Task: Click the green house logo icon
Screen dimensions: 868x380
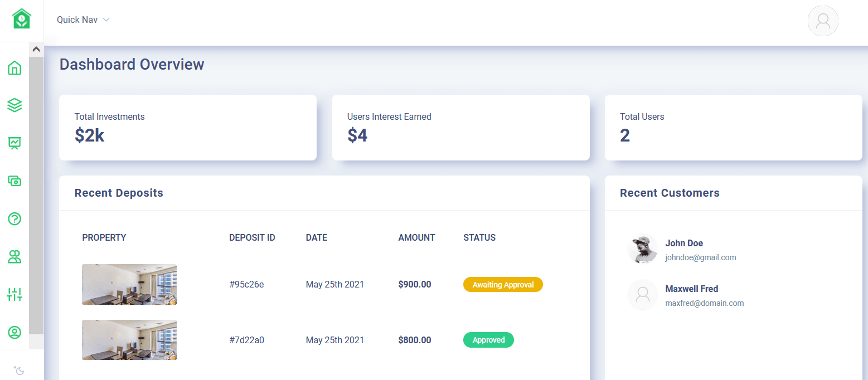Action: click(22, 19)
